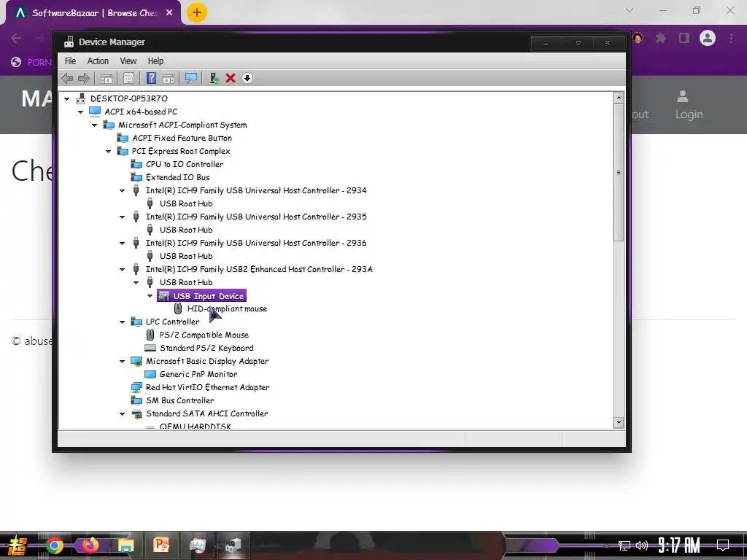
Task: Collapse the Microsoft Basic Display Adapter node
Action: pos(122,362)
